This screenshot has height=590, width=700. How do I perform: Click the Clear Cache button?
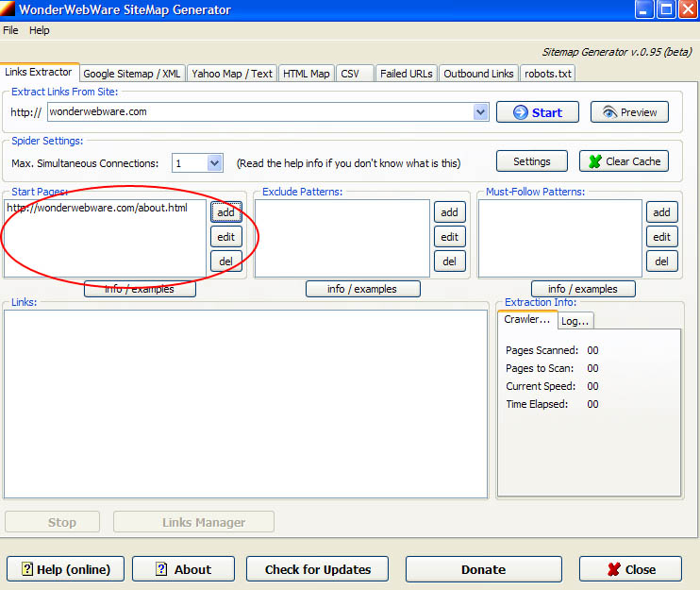624,161
